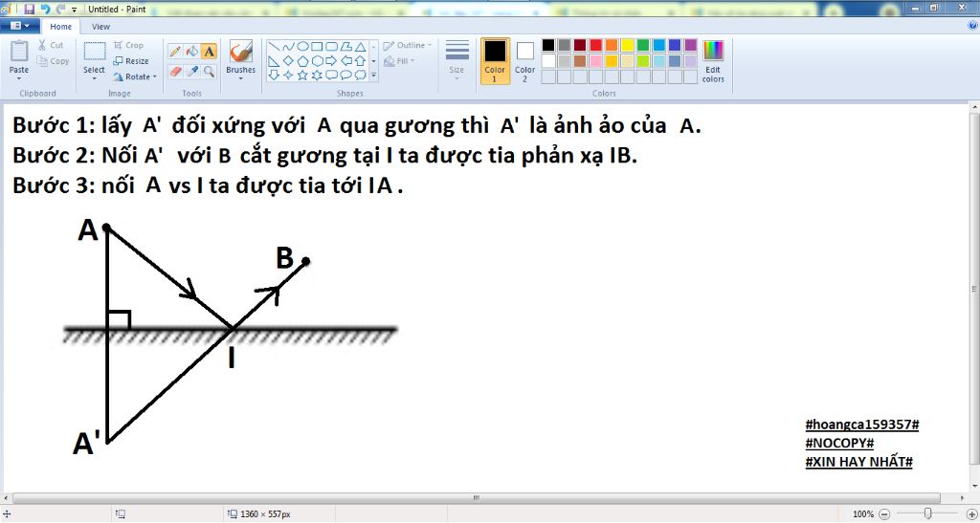
Task: Pick the purple color swatch
Action: (x=691, y=45)
